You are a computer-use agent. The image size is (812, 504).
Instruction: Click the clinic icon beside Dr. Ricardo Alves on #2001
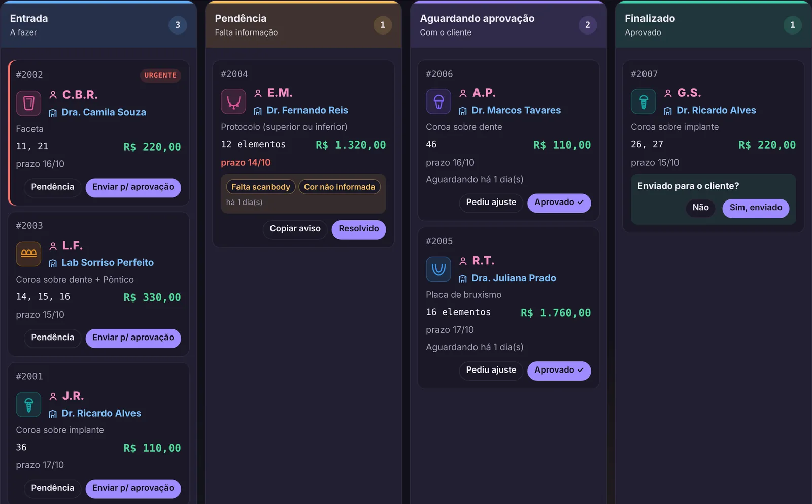53,414
